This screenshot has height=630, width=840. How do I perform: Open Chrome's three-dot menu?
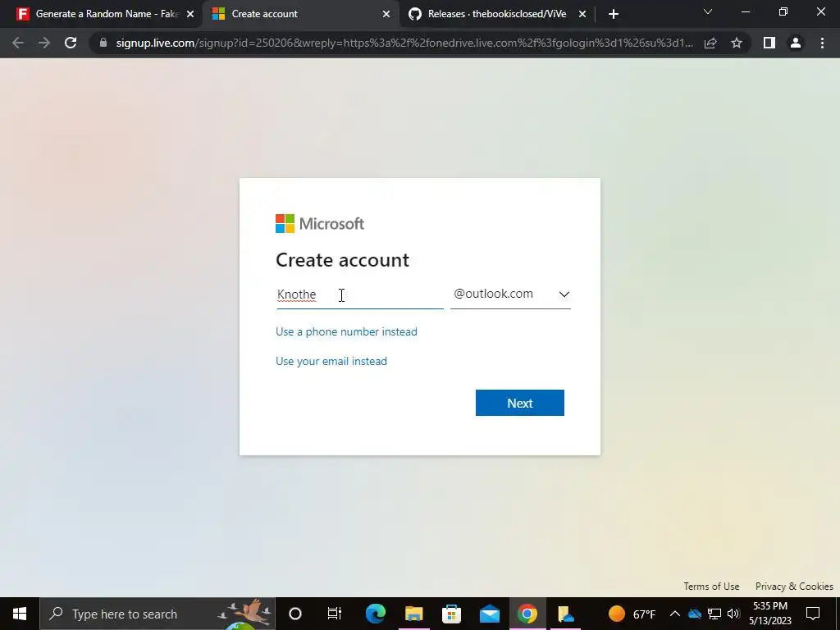(822, 43)
